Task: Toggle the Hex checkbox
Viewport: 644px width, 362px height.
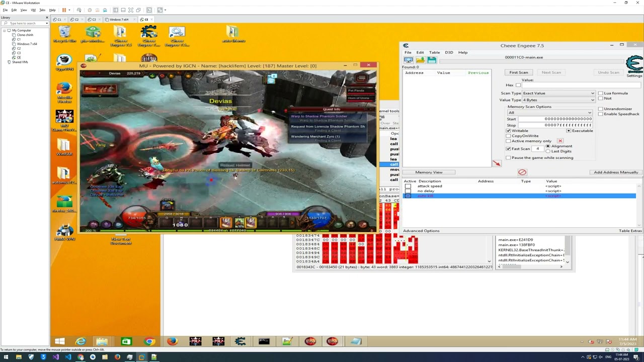Action: click(x=518, y=85)
